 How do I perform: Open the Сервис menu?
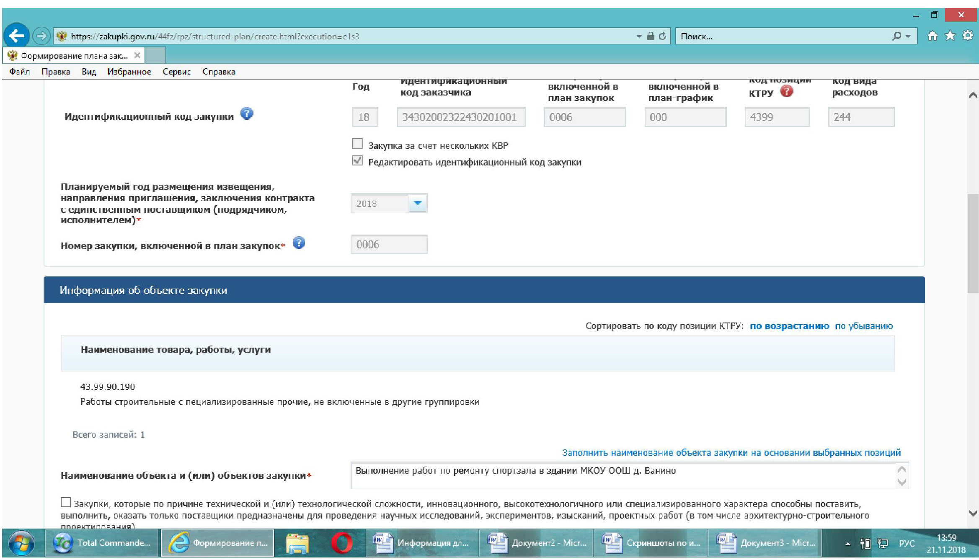coord(176,72)
